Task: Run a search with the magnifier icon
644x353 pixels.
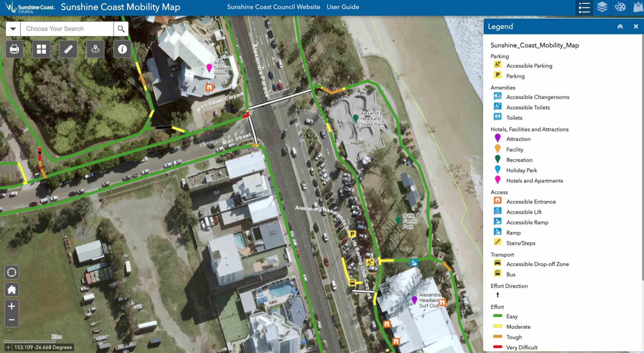Action: coord(121,29)
